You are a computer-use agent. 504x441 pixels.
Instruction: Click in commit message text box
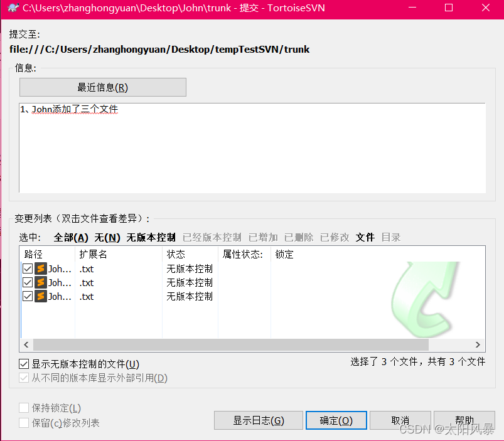tap(252, 148)
